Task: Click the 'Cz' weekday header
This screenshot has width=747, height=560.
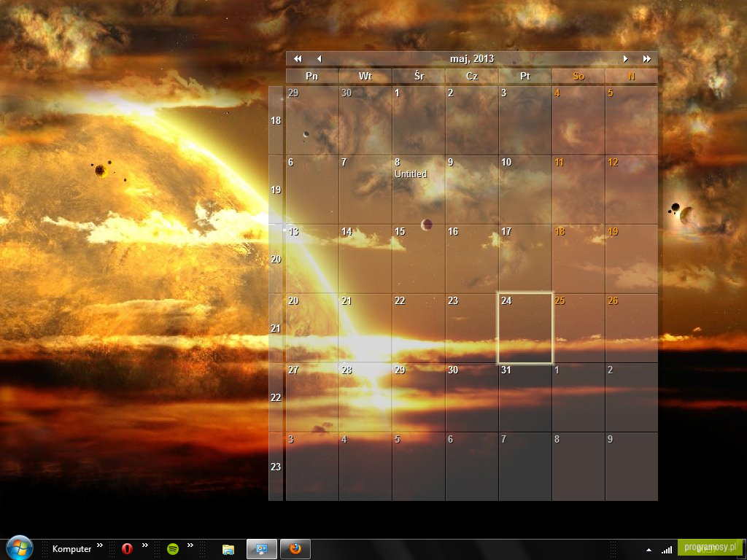Action: click(x=472, y=76)
